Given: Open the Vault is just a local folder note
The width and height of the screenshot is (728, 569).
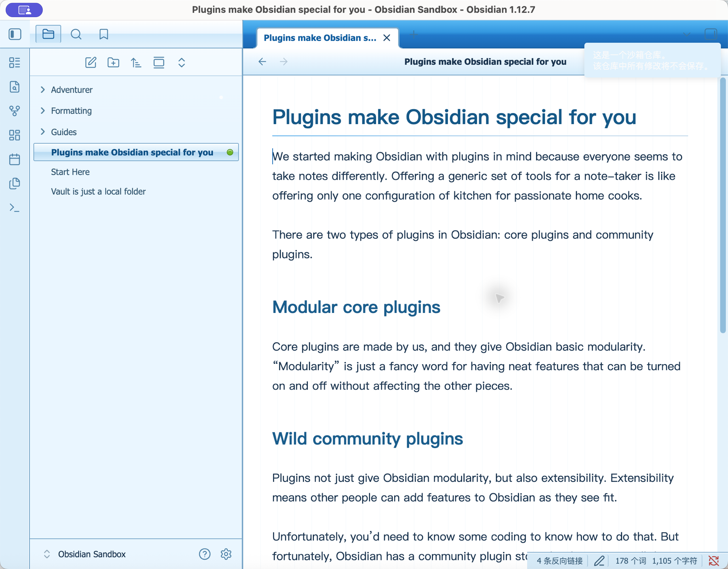Looking at the screenshot, I should tap(98, 192).
